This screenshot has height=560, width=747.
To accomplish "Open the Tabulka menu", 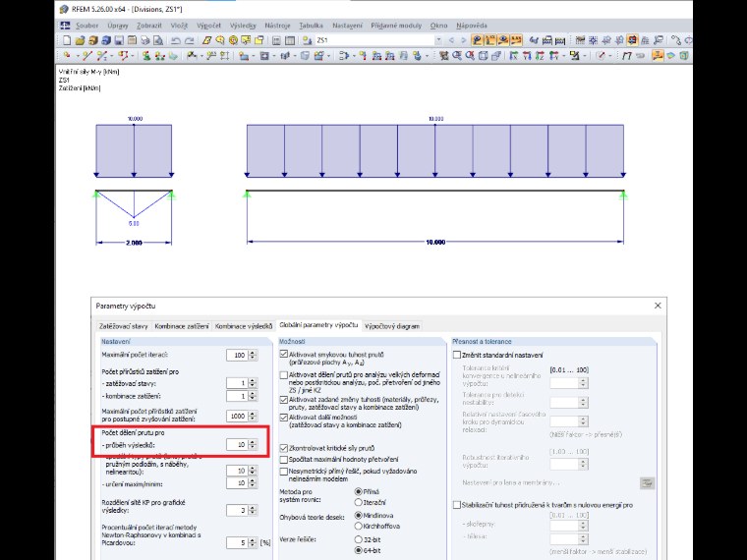I will click(x=312, y=26).
